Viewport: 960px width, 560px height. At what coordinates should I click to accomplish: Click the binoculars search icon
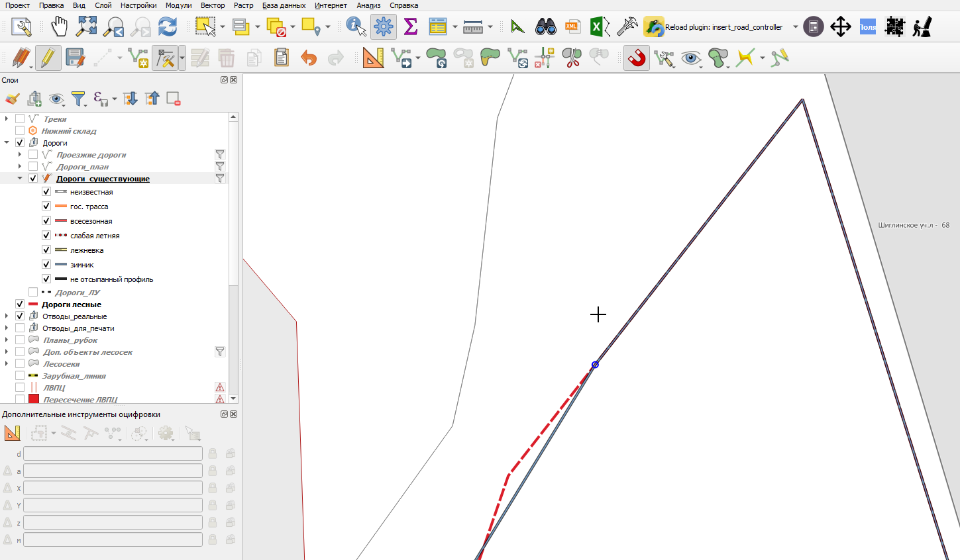[545, 27]
